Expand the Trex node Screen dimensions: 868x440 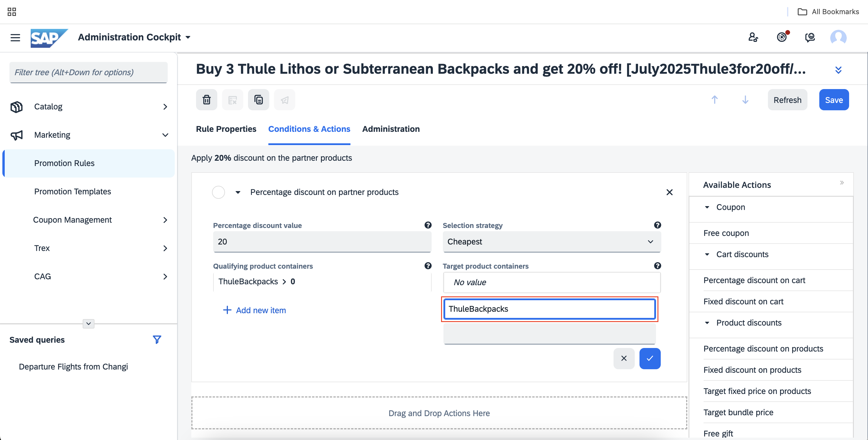[x=165, y=248]
